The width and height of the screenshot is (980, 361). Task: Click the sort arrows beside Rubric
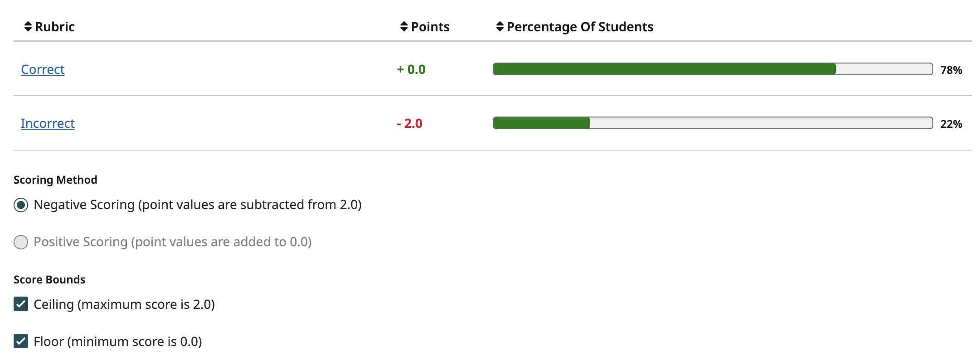pyautogui.click(x=28, y=27)
